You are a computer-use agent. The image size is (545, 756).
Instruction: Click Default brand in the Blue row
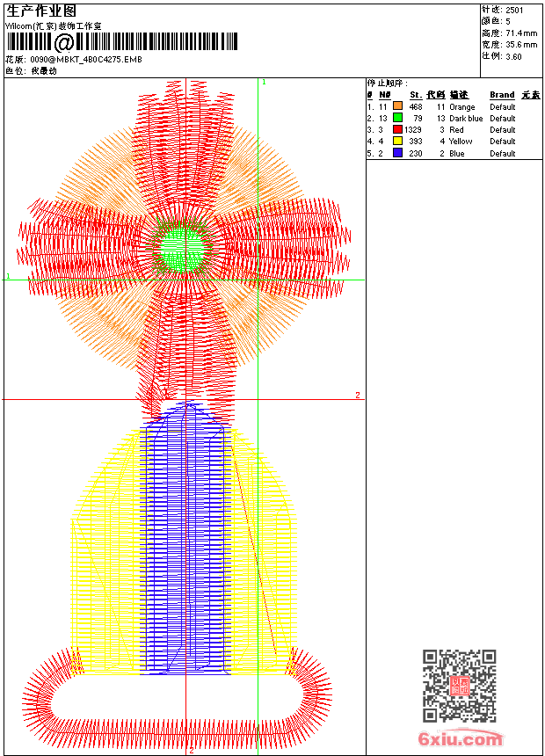coord(503,153)
